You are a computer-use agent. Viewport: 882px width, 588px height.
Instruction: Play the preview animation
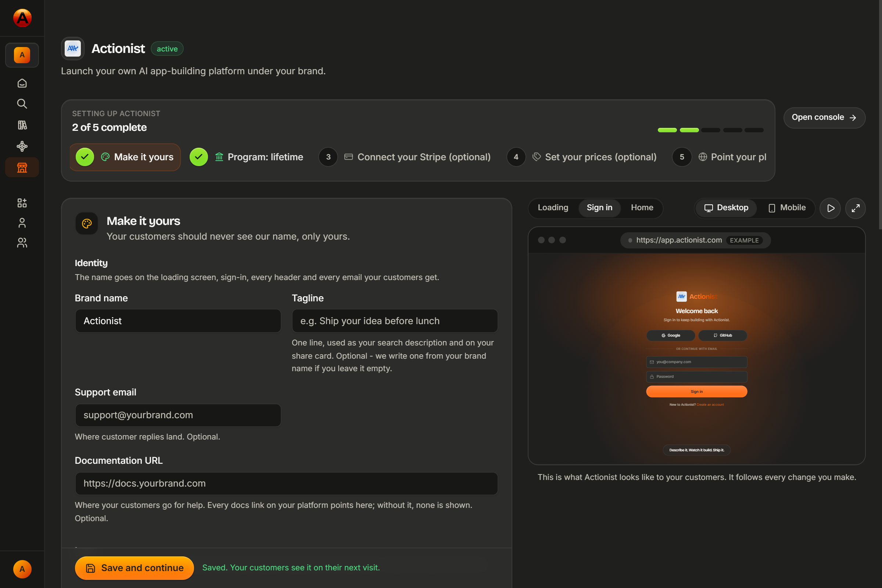pos(830,208)
